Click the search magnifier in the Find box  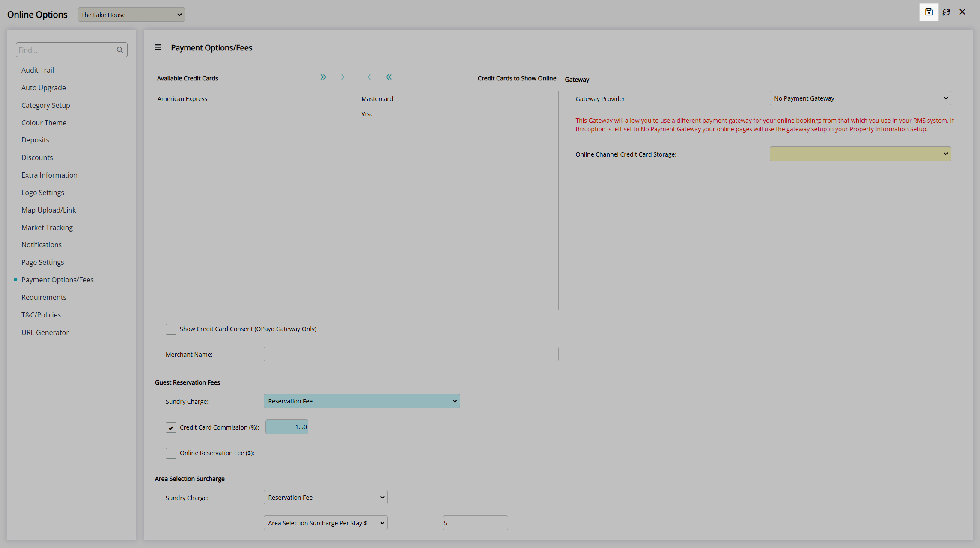119,50
